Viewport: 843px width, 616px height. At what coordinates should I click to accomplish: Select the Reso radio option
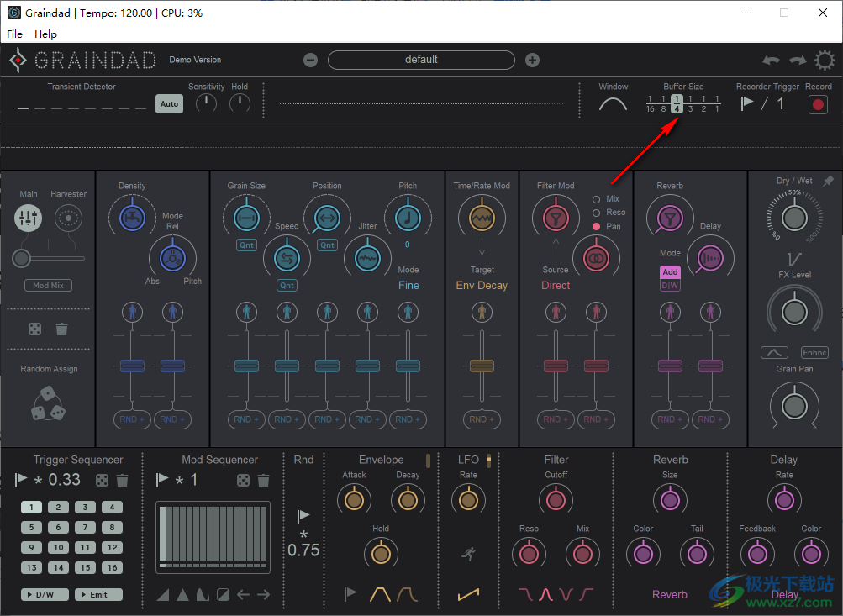pyautogui.click(x=597, y=213)
